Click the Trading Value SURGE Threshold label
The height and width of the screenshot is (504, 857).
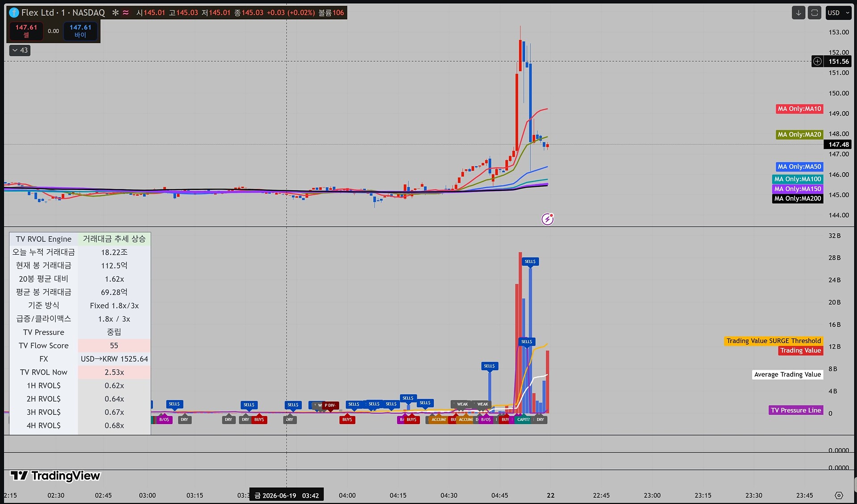point(774,341)
